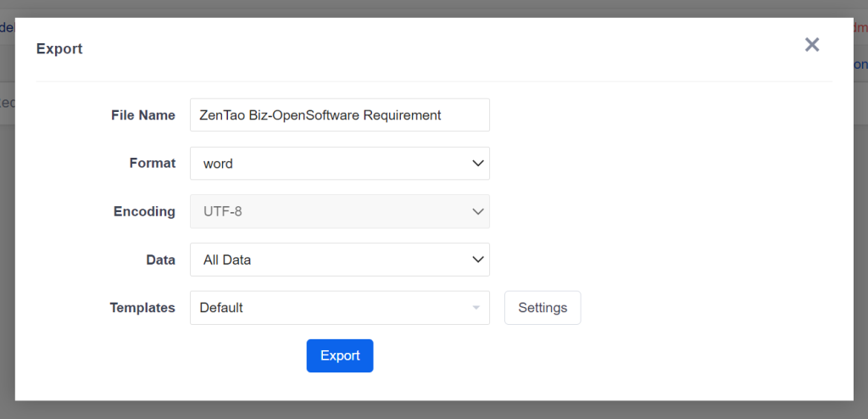This screenshot has width=868, height=419.
Task: Click the chevron arrow in Format selector
Action: [x=478, y=164]
